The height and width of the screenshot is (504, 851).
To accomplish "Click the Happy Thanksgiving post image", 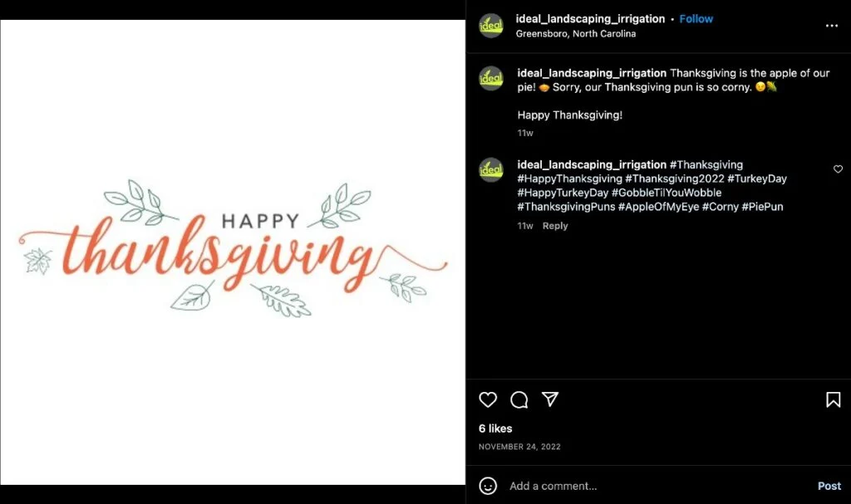I will tap(233, 252).
